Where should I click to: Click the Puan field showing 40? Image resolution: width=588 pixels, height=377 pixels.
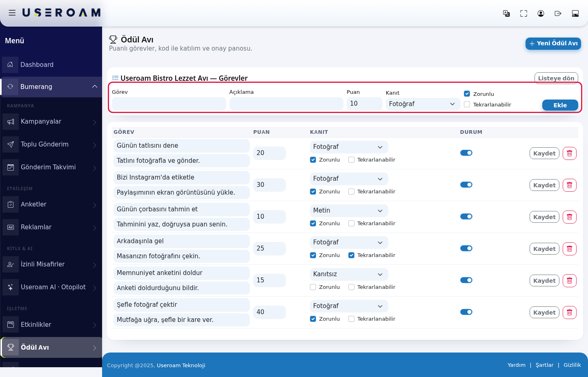[269, 312]
